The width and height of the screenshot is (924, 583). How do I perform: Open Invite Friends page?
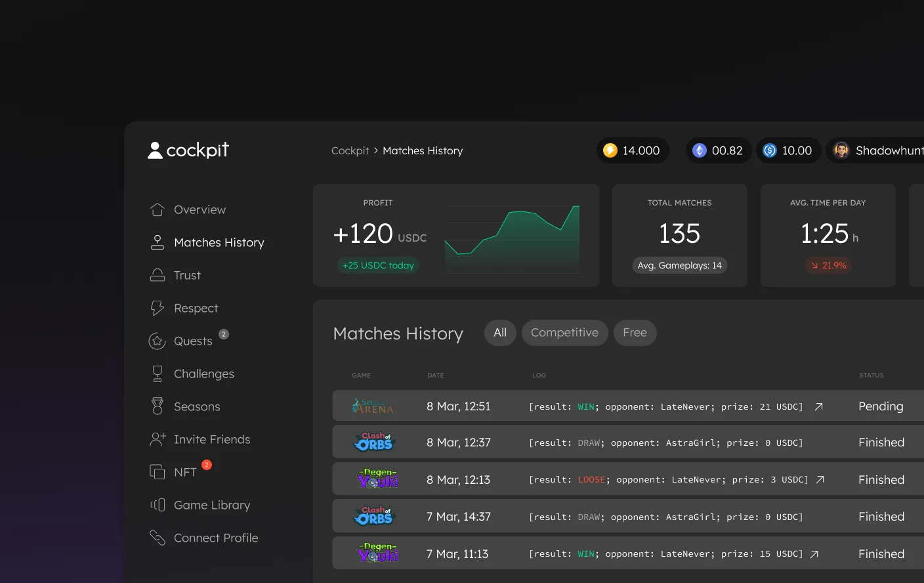pos(212,439)
